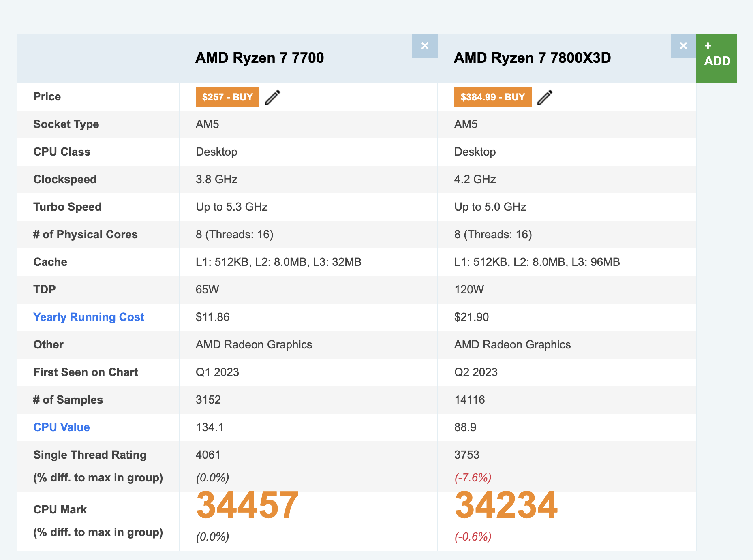
Task: Edit price pencil icon for Ryzen 7 7800X3D
Action: click(x=545, y=97)
